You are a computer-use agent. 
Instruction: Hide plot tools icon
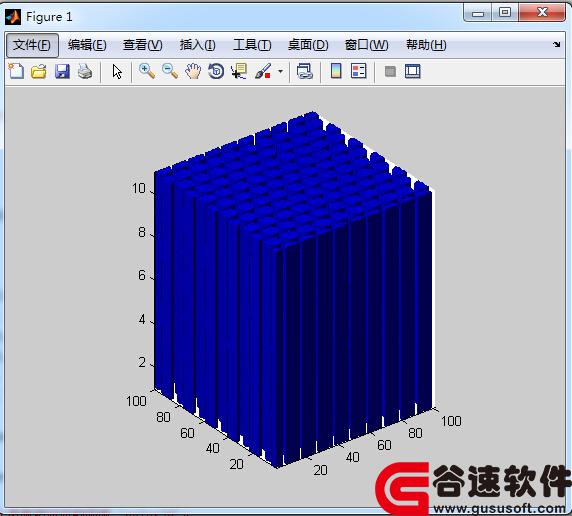(x=390, y=71)
